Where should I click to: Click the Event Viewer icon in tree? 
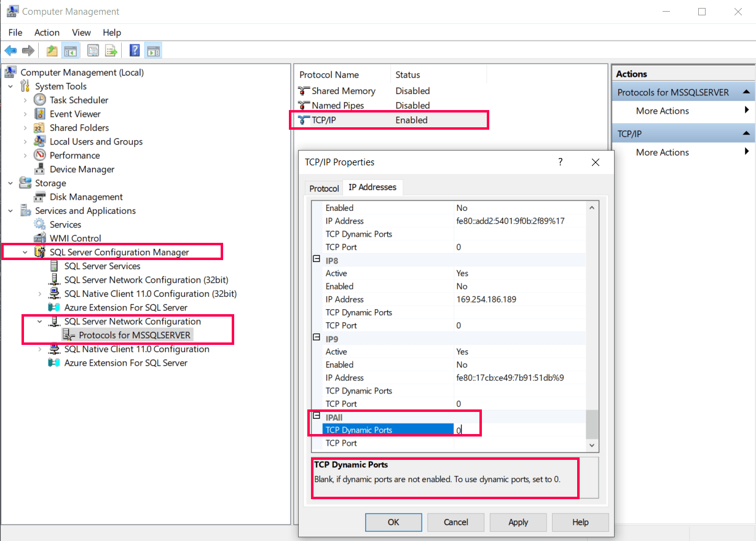(40, 114)
